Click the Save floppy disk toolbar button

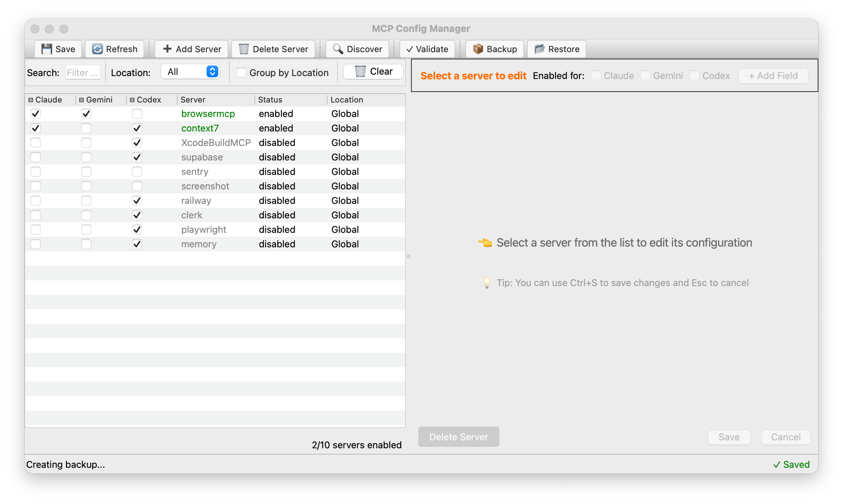pos(58,49)
